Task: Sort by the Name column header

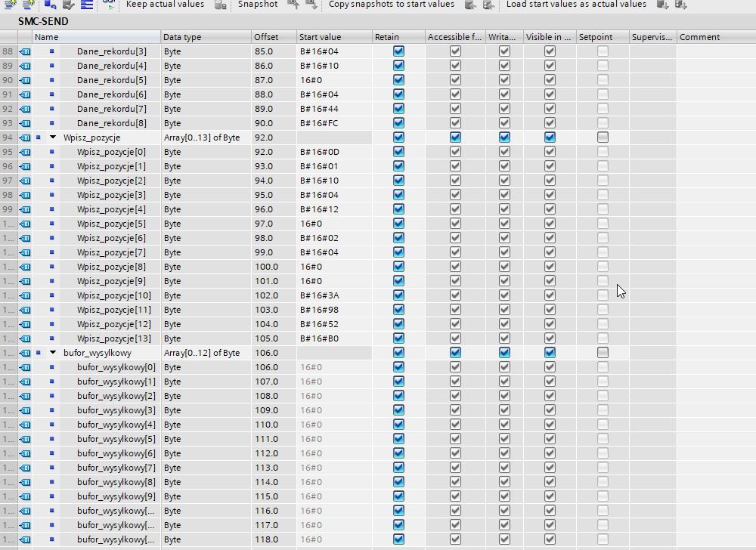Action: click(97, 37)
